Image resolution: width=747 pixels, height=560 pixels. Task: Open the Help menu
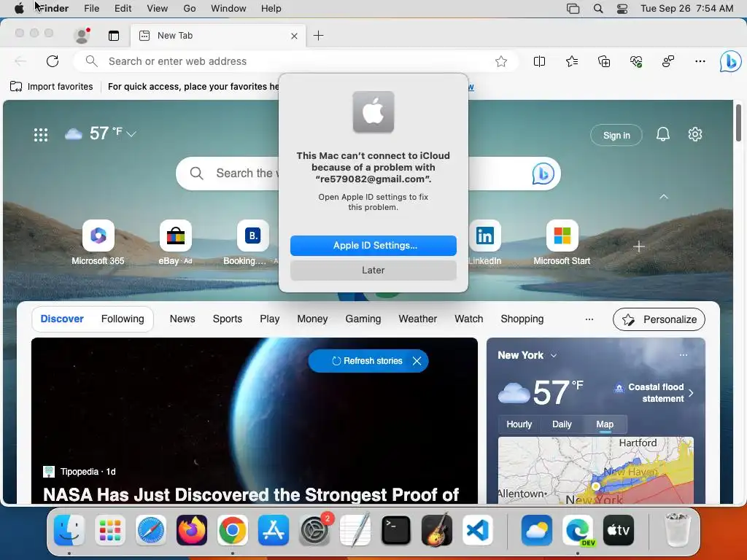(271, 9)
